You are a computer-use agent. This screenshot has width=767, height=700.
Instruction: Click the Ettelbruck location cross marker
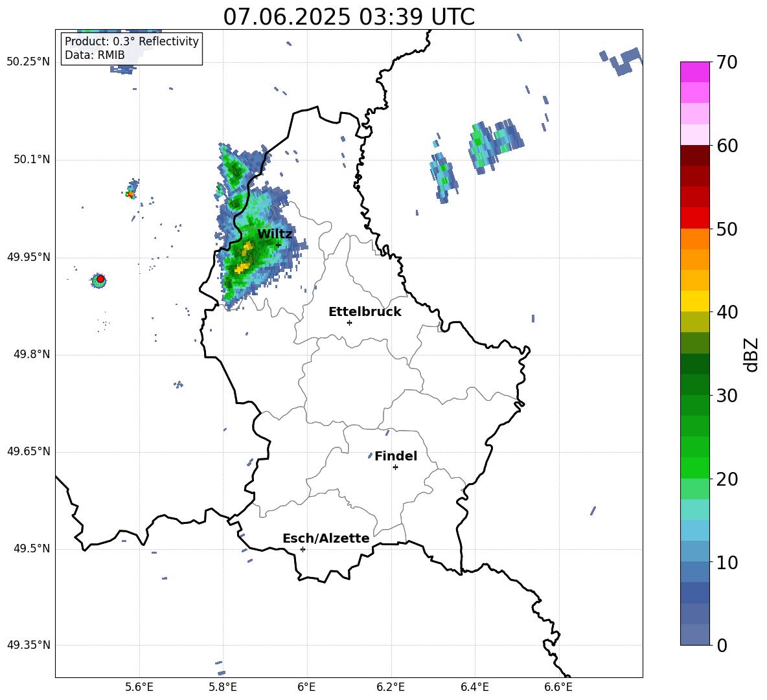pos(349,322)
